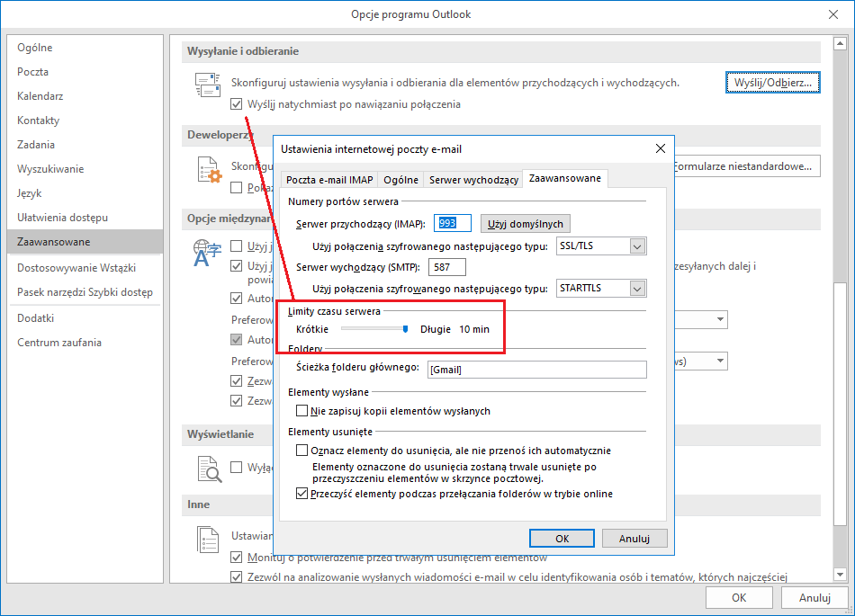The height and width of the screenshot is (616, 855).
Task: Click 'Formularze niestandardowe...' button
Action: 746,166
